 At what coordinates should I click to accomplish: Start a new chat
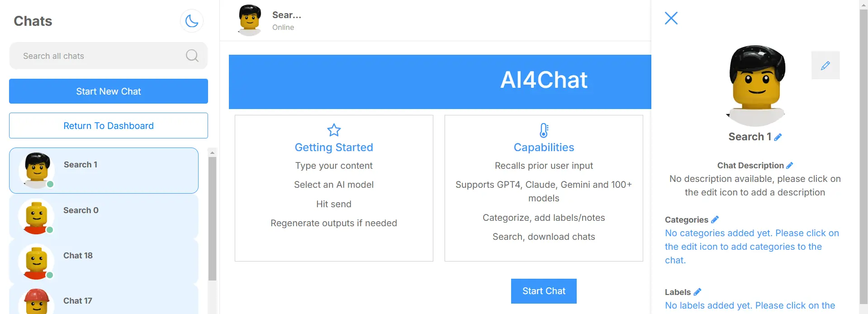point(109,91)
